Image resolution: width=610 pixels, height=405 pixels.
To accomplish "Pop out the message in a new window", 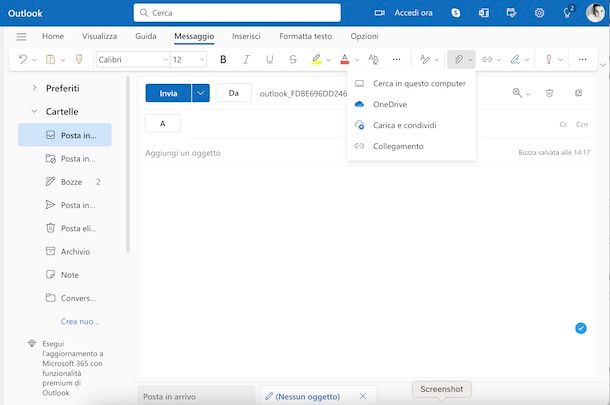I will pos(578,93).
